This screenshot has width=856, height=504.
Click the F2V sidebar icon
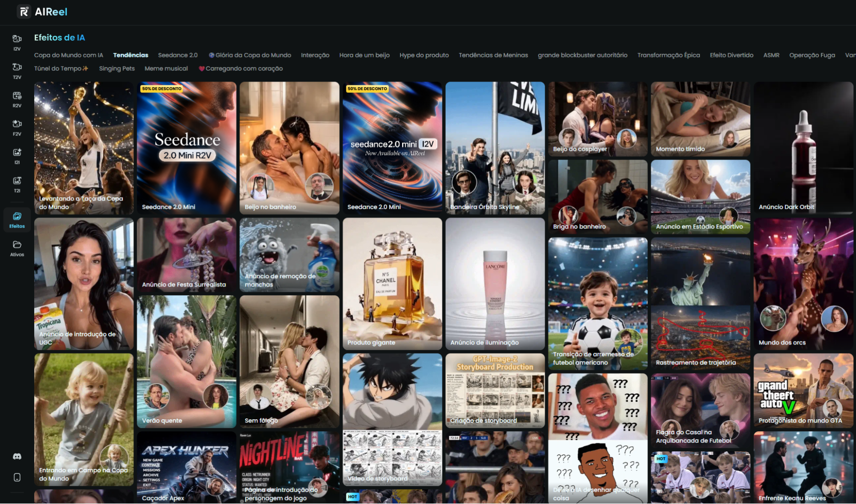(17, 127)
